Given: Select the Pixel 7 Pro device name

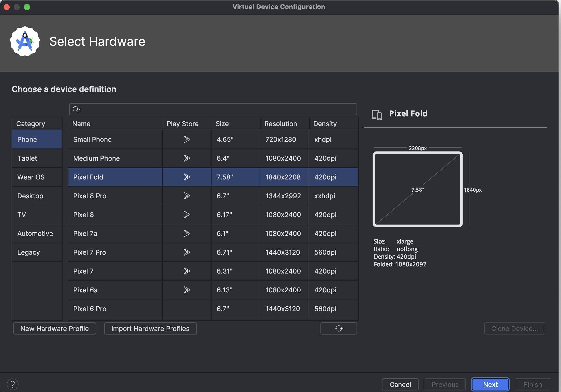Looking at the screenshot, I should pyautogui.click(x=90, y=252).
